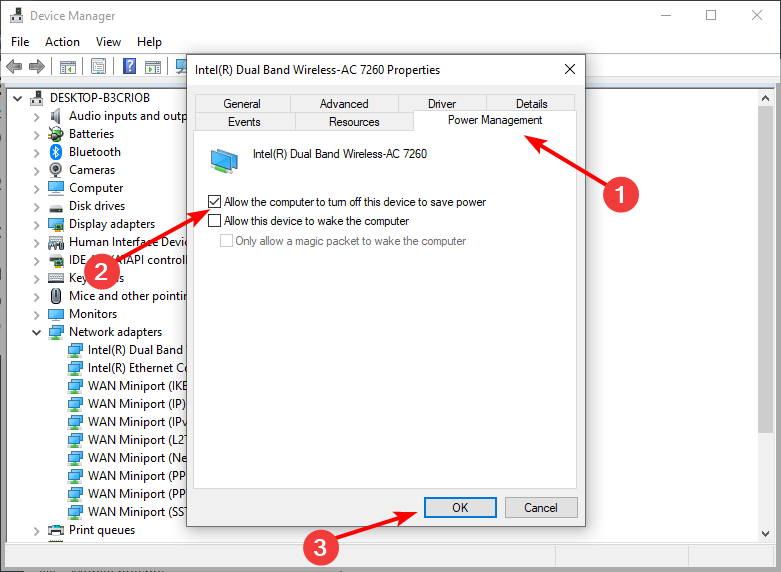Expand the Cameras node
The image size is (781, 572).
coord(36,171)
